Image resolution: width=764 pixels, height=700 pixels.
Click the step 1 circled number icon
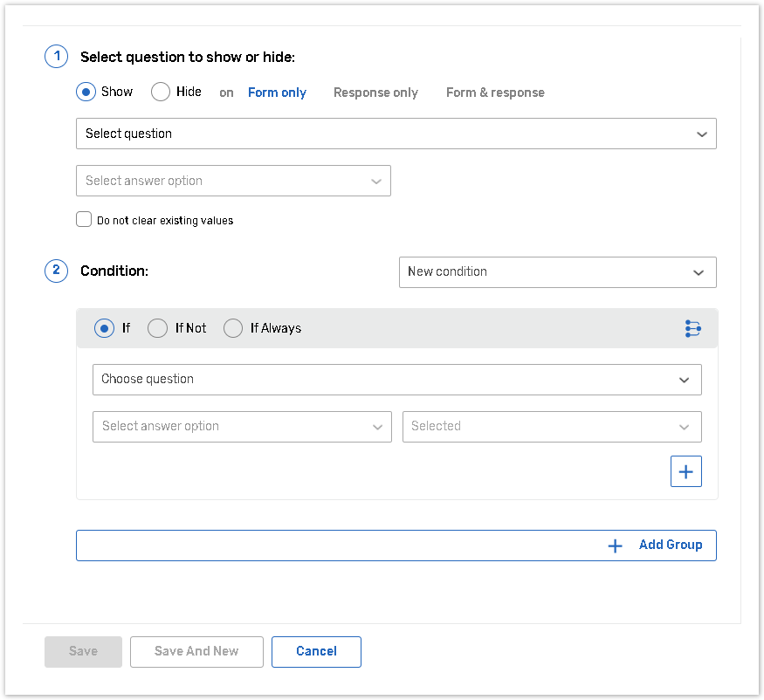click(56, 57)
